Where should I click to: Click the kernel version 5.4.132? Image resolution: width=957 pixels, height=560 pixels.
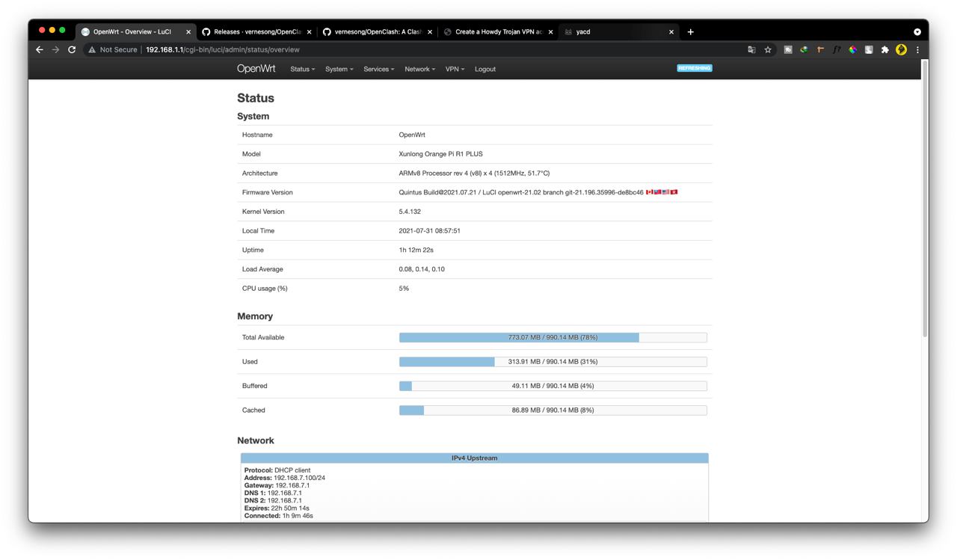pos(410,212)
